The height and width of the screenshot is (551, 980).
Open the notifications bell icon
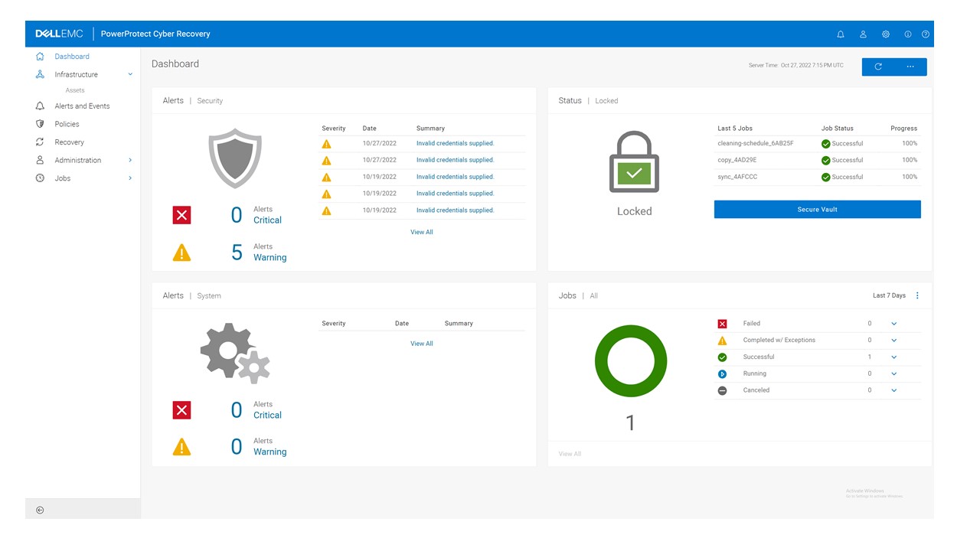click(840, 34)
